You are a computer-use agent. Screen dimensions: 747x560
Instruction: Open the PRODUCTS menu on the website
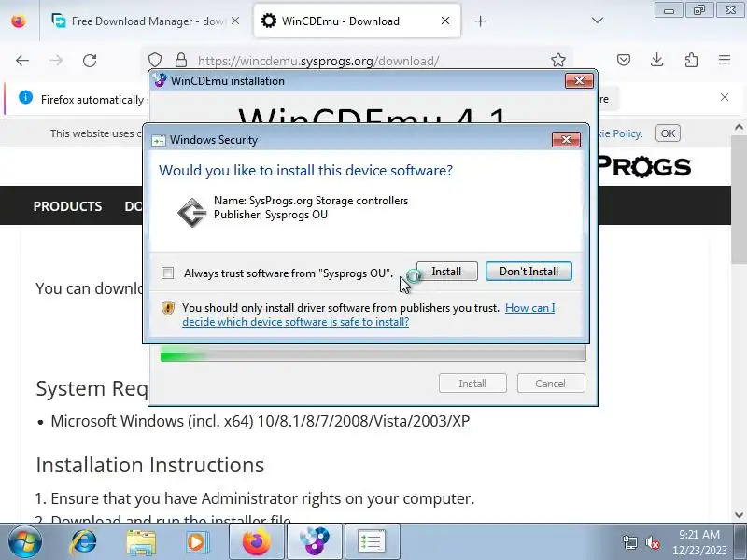pyautogui.click(x=67, y=206)
